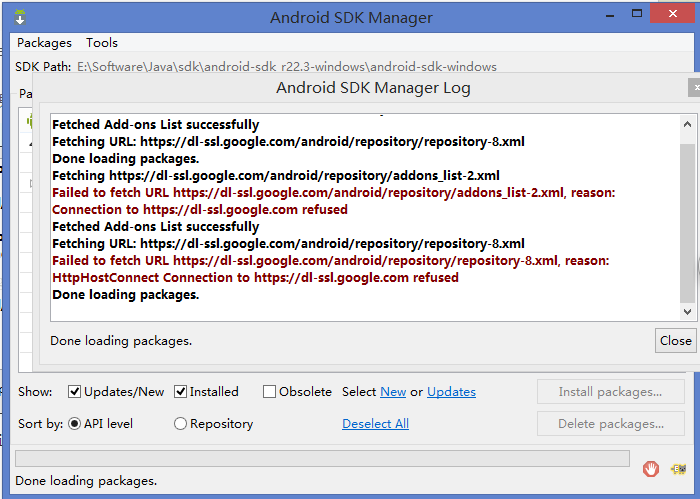Click the Updates link
700x499 pixels.
click(451, 392)
